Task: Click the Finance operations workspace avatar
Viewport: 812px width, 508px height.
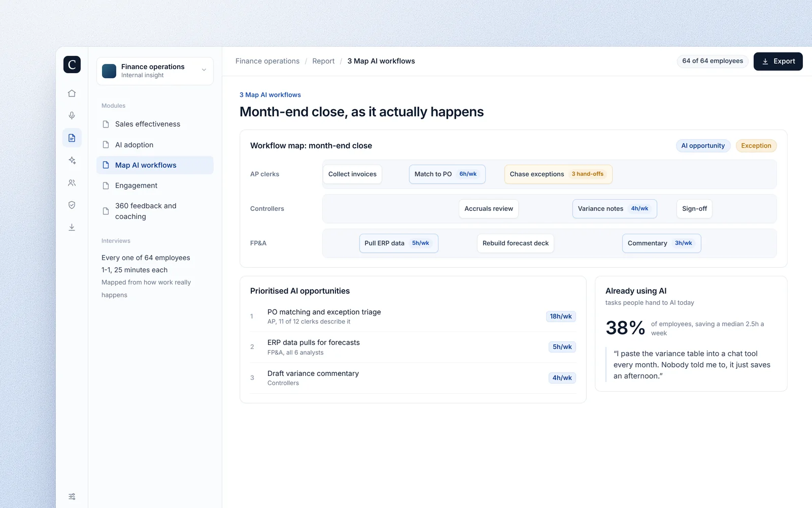Action: point(109,71)
